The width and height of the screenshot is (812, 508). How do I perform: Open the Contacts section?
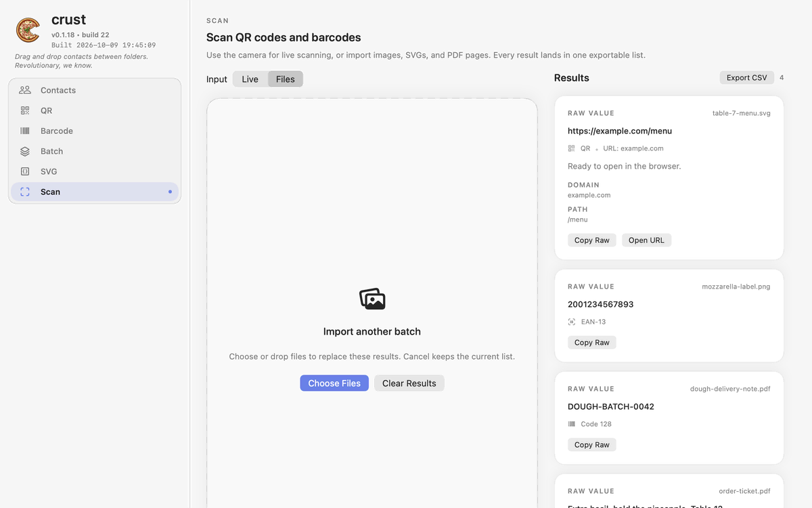pyautogui.click(x=95, y=90)
